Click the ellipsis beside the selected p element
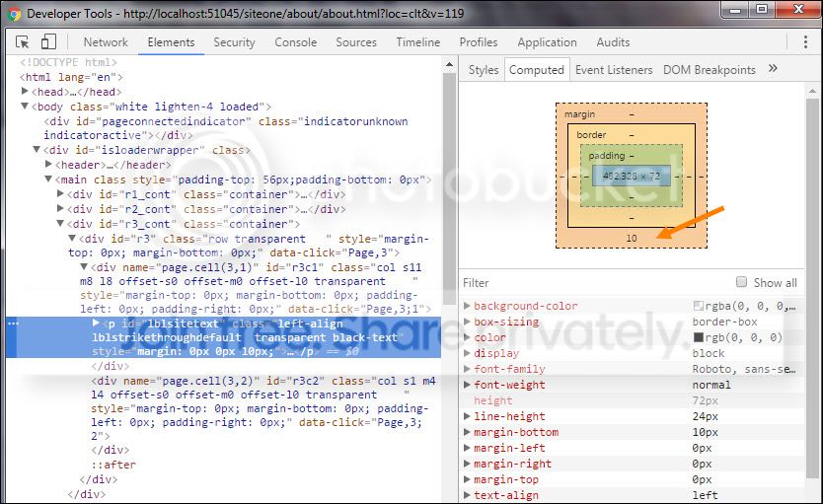This screenshot has width=823, height=504. [x=14, y=324]
